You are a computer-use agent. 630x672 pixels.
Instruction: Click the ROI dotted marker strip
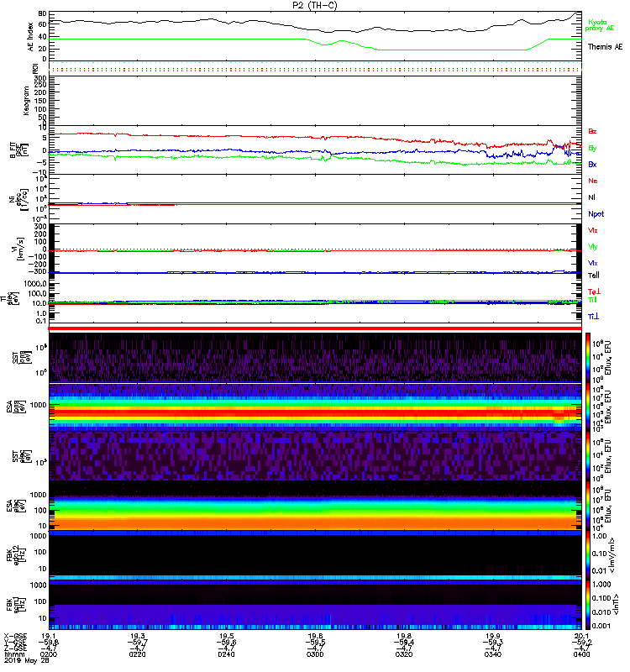tap(315, 68)
